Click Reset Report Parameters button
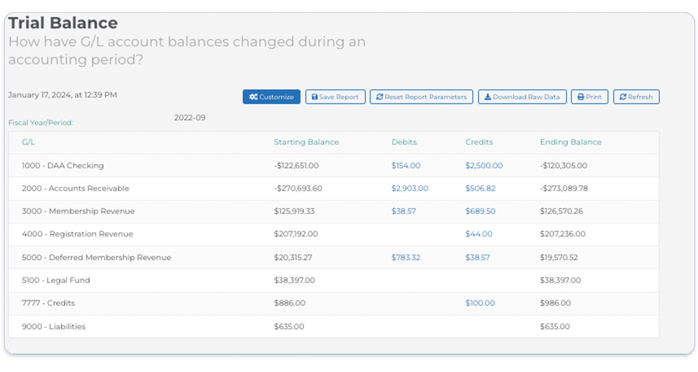 click(x=421, y=97)
